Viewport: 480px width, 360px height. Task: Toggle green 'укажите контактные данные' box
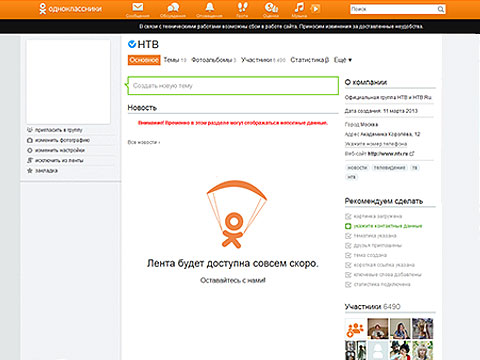(348, 226)
